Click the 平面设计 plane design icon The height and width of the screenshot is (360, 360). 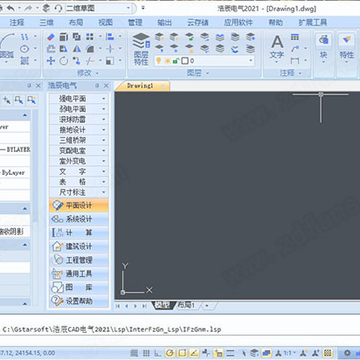tap(57, 205)
